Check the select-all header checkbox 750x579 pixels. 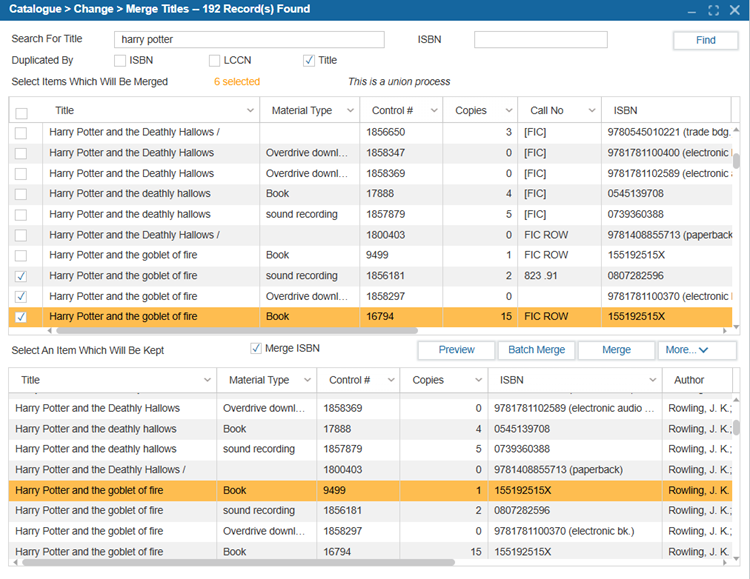[21, 112]
